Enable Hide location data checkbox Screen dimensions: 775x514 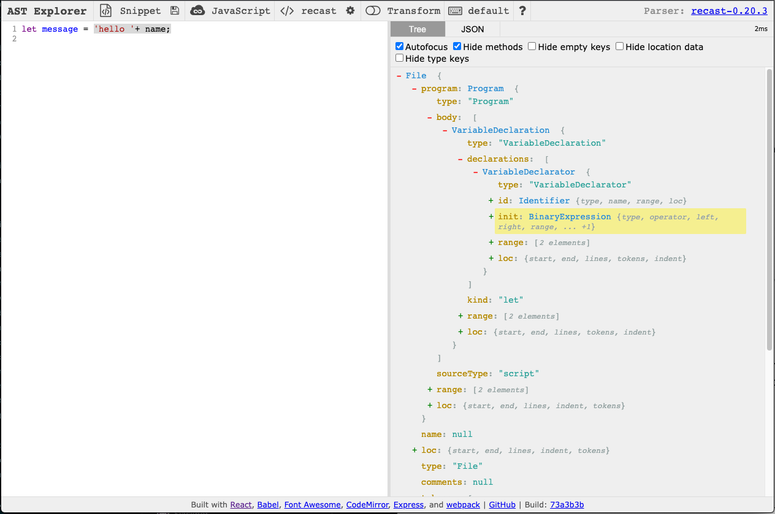click(x=620, y=47)
